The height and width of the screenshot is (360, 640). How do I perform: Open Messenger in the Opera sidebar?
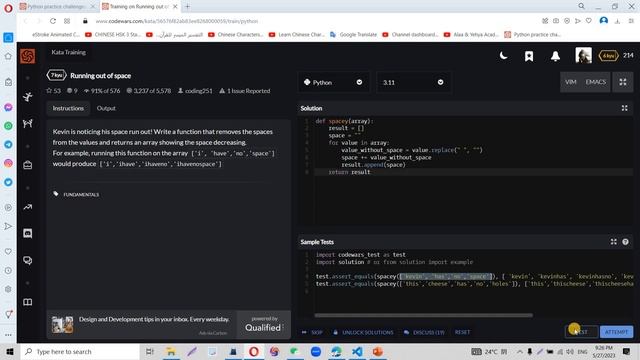[x=8, y=107]
